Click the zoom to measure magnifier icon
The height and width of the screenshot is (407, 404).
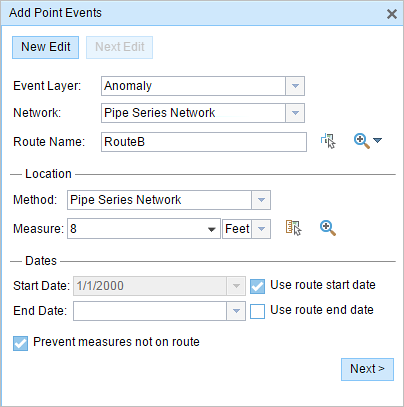coord(328,228)
